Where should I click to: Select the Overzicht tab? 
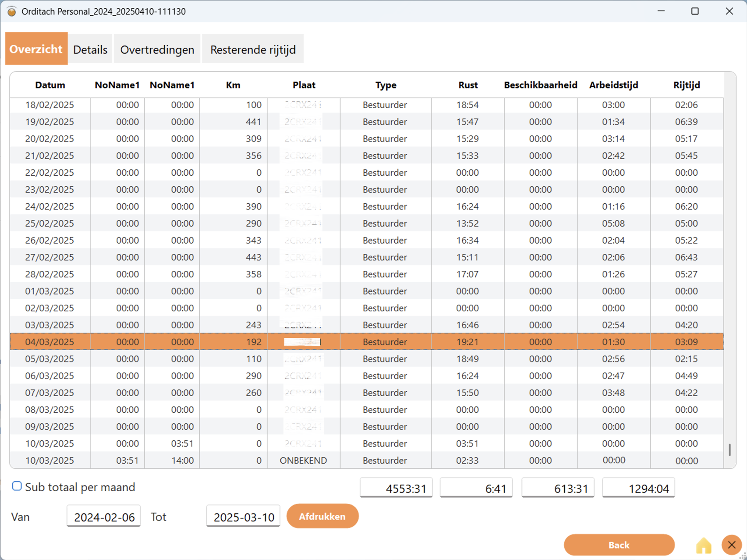(36, 49)
